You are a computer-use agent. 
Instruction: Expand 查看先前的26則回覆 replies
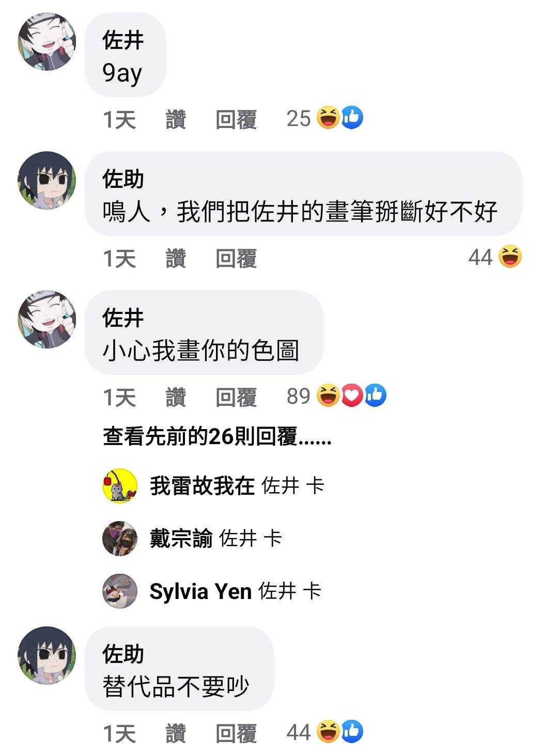217,437
